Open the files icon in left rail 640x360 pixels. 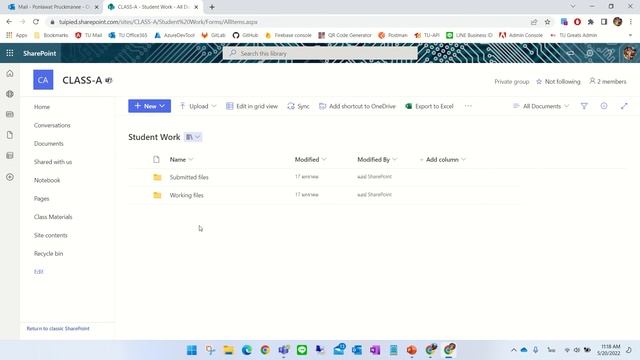pos(10,135)
